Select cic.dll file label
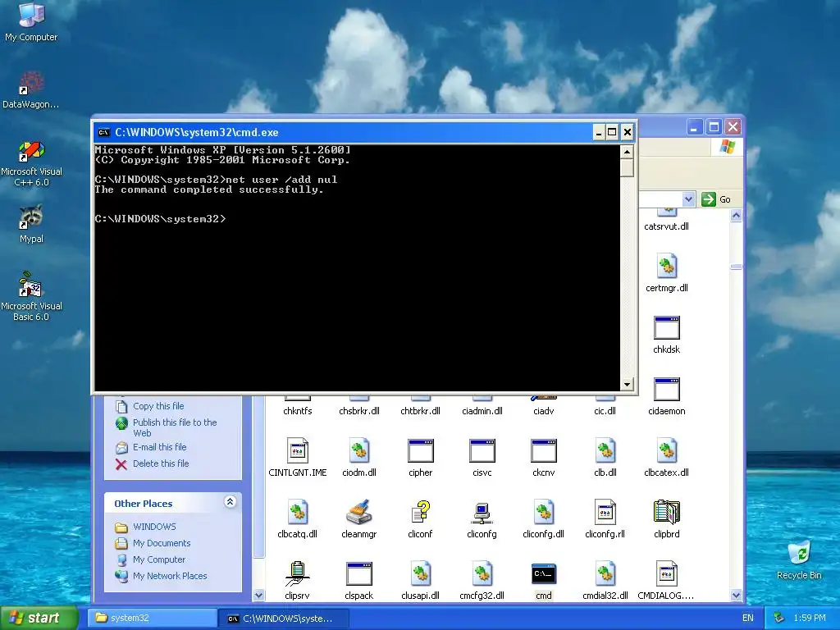This screenshot has height=630, width=840. pyautogui.click(x=605, y=411)
